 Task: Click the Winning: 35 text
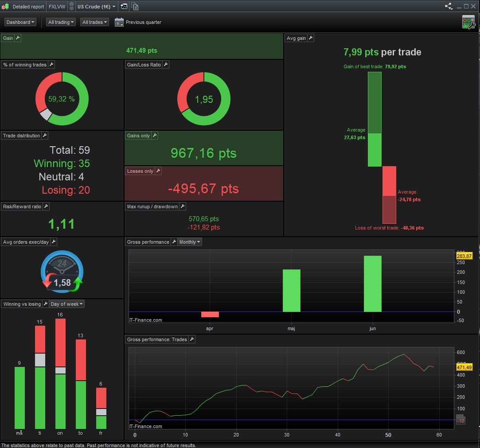62,164
